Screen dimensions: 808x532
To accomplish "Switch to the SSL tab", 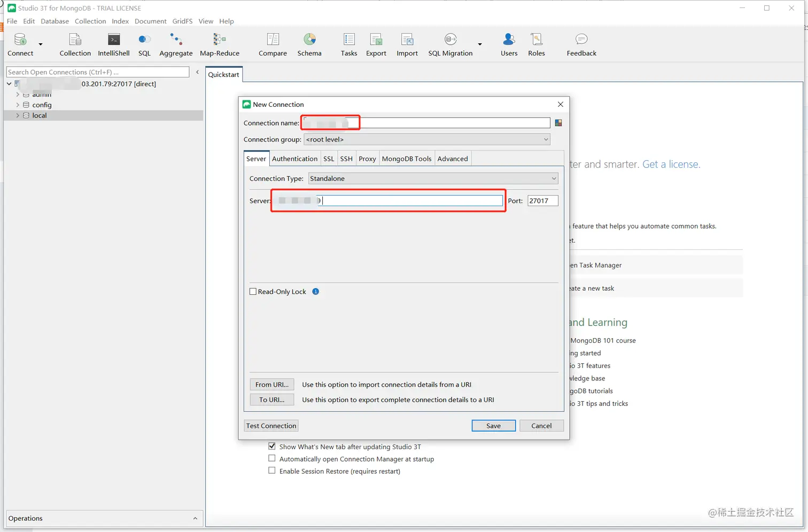I will tap(329, 159).
